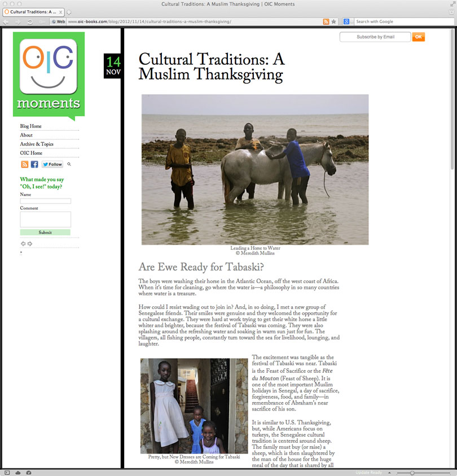Focus the Subscribe by Email field
The width and height of the screenshot is (457, 476).
pos(375,37)
